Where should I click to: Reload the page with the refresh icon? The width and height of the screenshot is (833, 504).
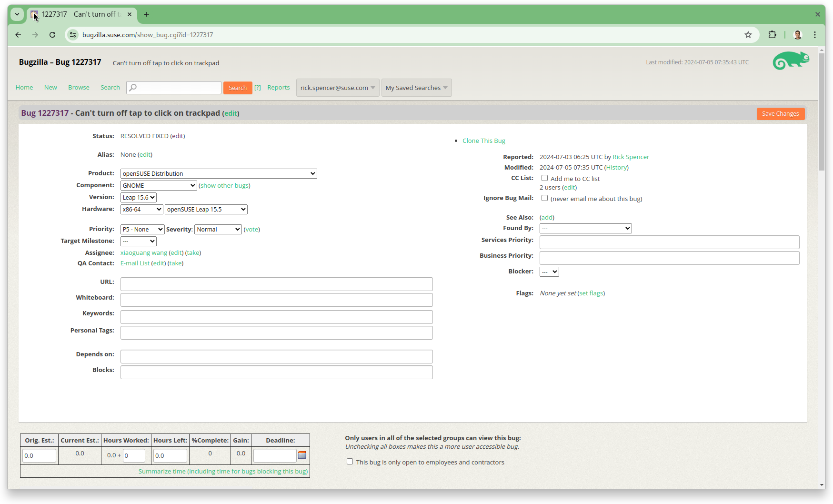point(52,34)
